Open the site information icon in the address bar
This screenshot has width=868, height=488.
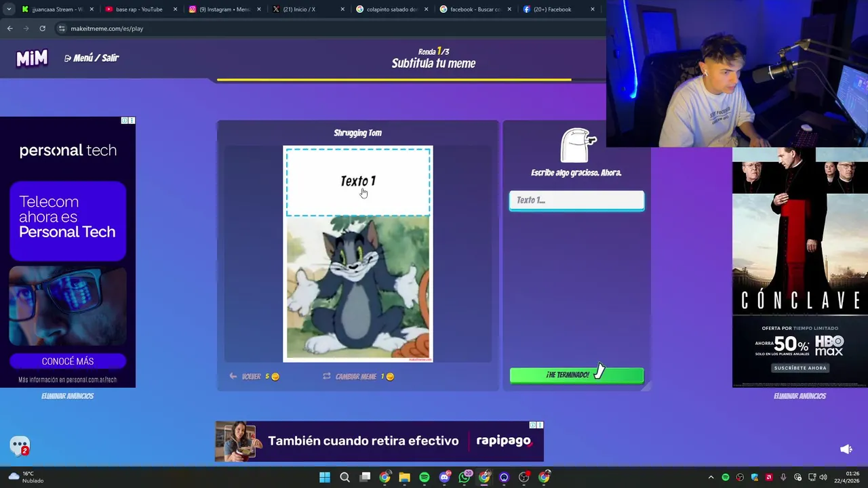pos(62,28)
